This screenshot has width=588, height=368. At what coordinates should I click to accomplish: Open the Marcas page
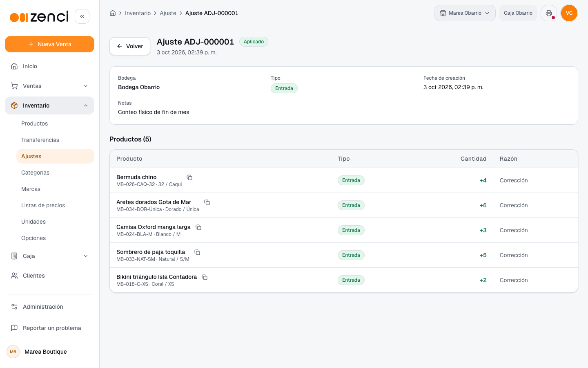coord(55,189)
